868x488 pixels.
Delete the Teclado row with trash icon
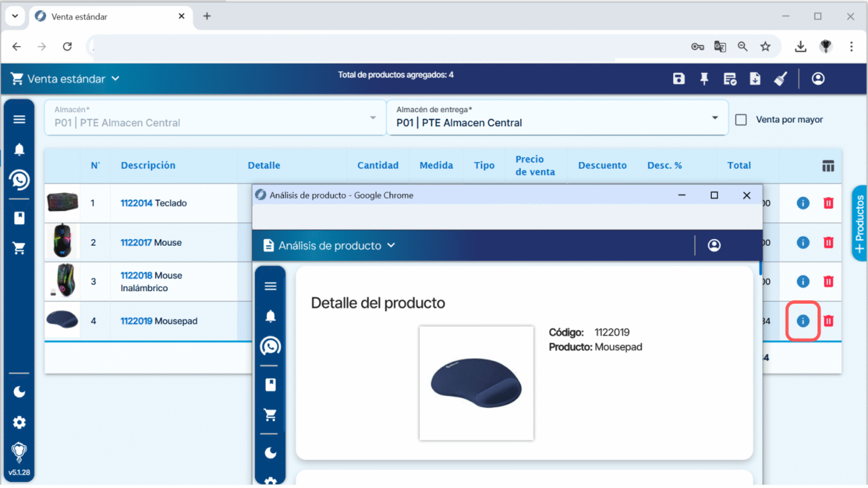[829, 203]
